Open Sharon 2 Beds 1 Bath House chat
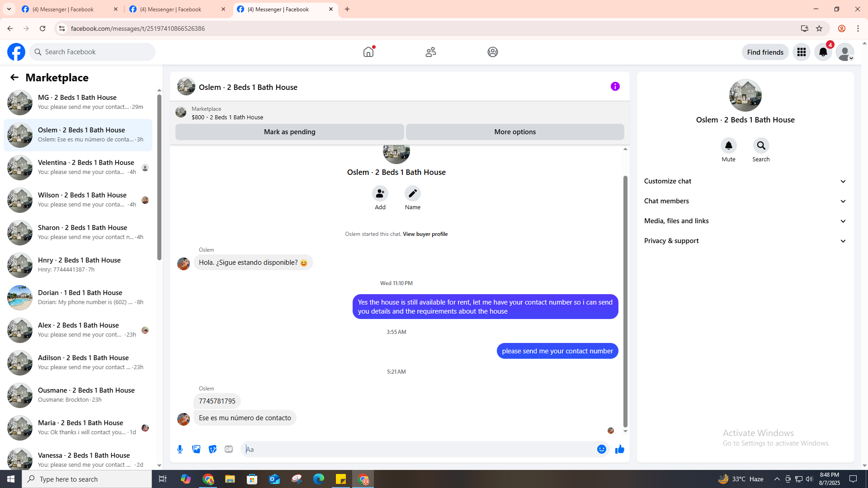The width and height of the screenshot is (868, 488). pyautogui.click(x=78, y=233)
